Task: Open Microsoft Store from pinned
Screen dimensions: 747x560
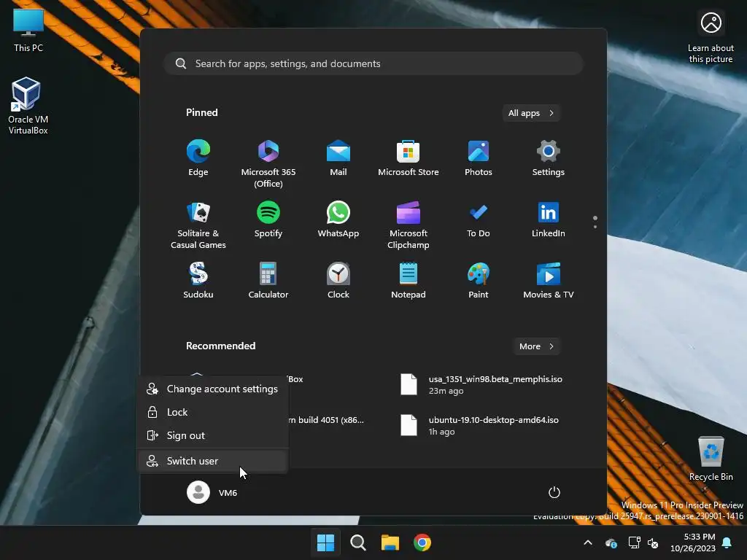Action: click(x=409, y=158)
